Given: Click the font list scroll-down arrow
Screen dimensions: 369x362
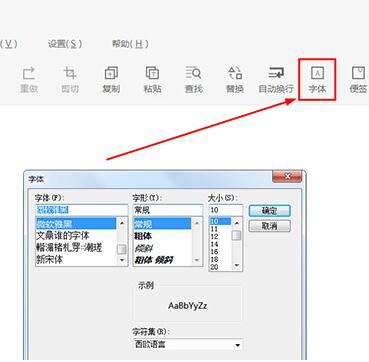Looking at the screenshot, I should coord(122,260).
